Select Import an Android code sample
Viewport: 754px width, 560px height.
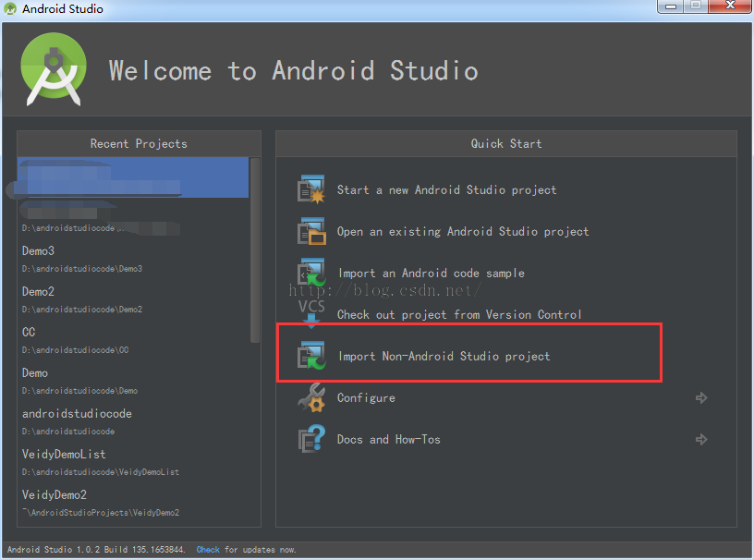click(x=432, y=274)
